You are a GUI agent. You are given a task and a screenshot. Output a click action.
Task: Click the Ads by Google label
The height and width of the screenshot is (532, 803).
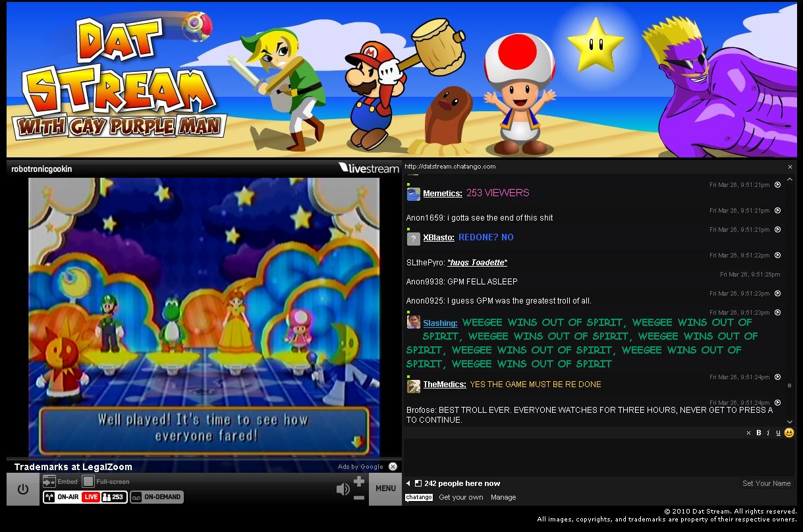(360, 467)
